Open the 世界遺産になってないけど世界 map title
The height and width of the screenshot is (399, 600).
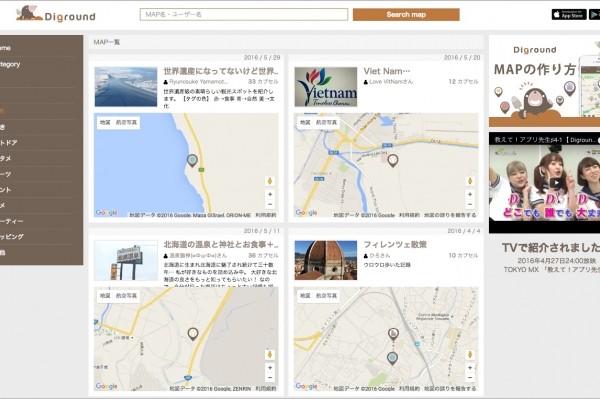click(x=221, y=71)
